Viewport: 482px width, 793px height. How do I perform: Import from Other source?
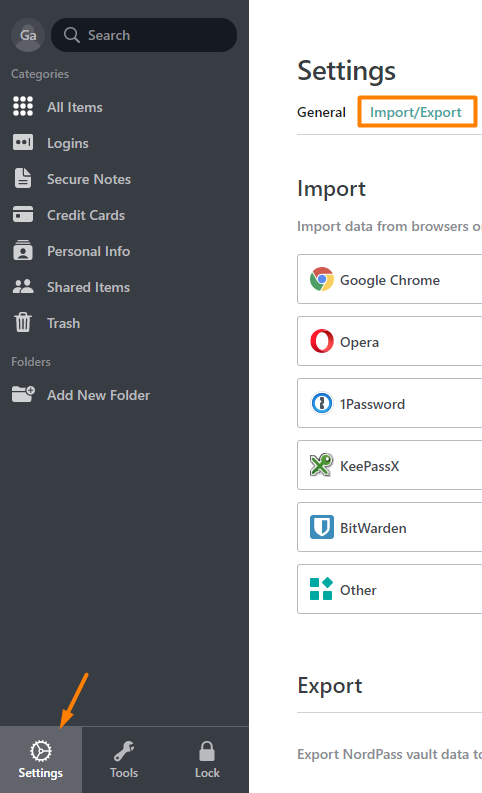point(389,589)
